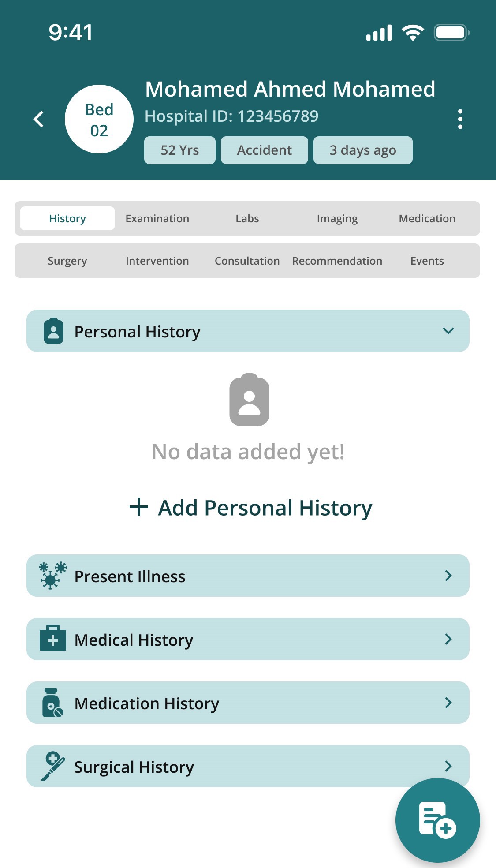The width and height of the screenshot is (496, 868).
Task: Open the Labs tab
Action: coord(247,218)
